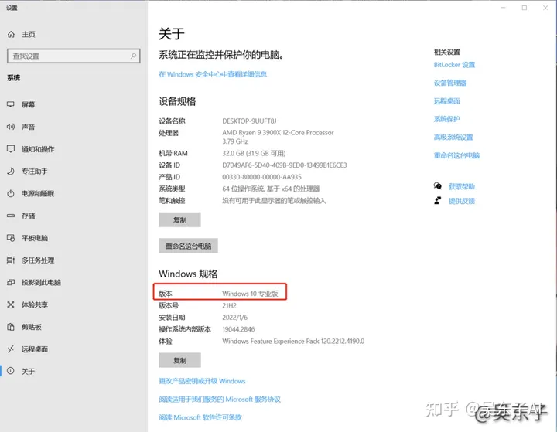Click the Get help (获取帮助) chat icon
This screenshot has height=434, width=558.
[438, 186]
